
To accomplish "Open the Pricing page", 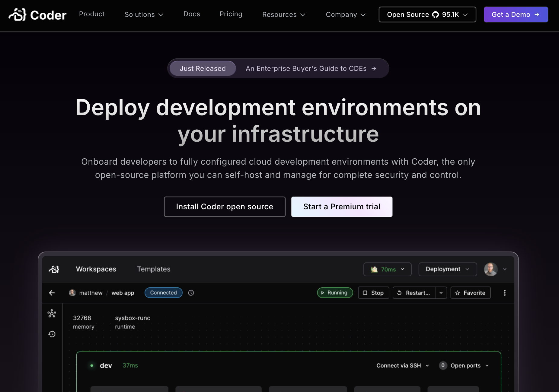I will point(231,14).
